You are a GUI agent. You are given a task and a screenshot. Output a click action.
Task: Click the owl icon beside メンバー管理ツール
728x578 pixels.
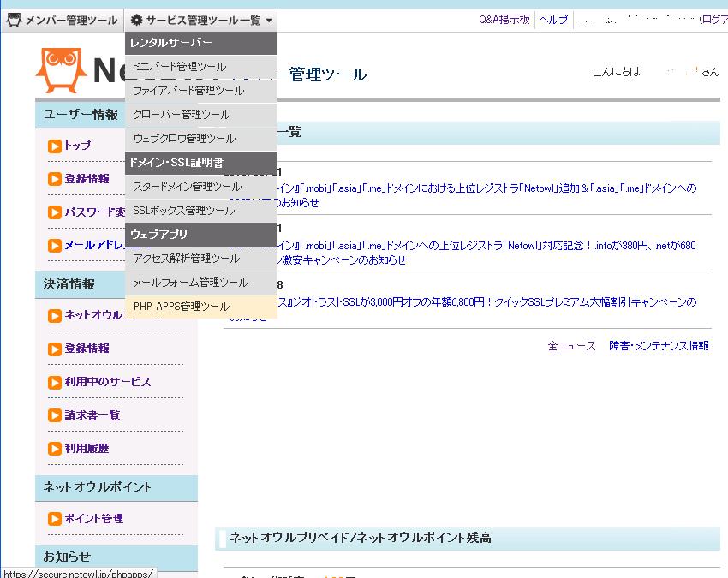(14, 20)
